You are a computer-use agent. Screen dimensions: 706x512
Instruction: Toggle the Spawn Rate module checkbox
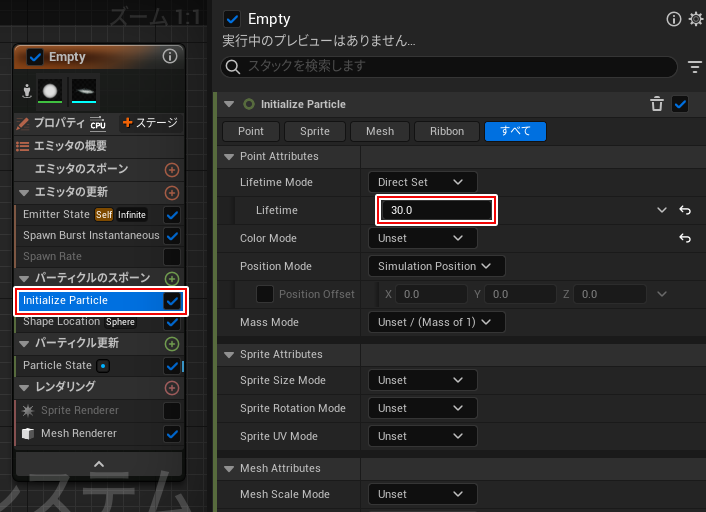point(172,257)
